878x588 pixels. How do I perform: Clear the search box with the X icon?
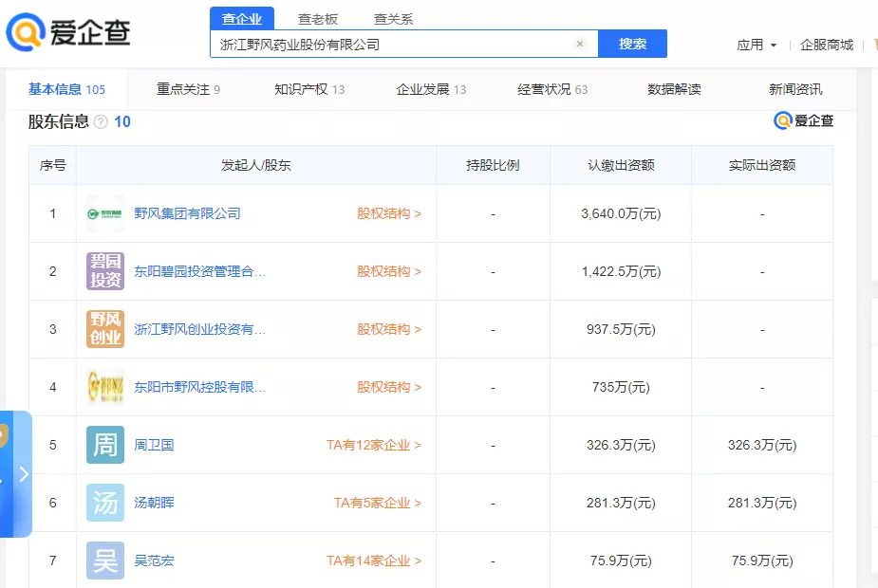tap(580, 44)
